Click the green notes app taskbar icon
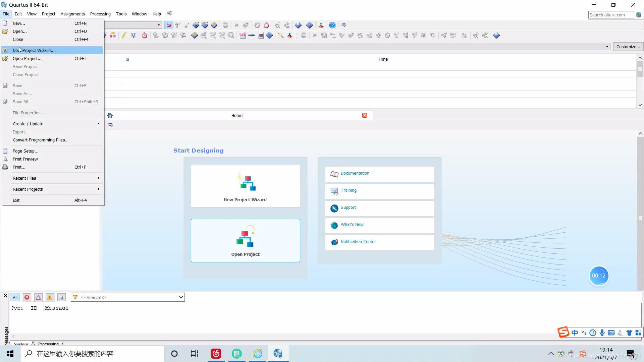644x362 pixels. point(237,354)
